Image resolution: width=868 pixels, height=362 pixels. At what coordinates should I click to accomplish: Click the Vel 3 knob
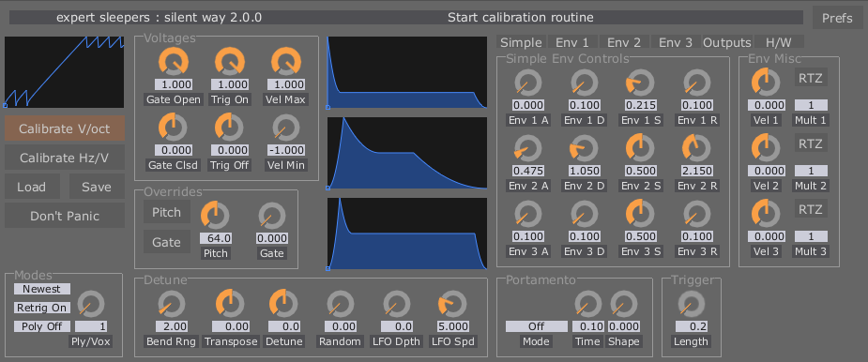(766, 213)
